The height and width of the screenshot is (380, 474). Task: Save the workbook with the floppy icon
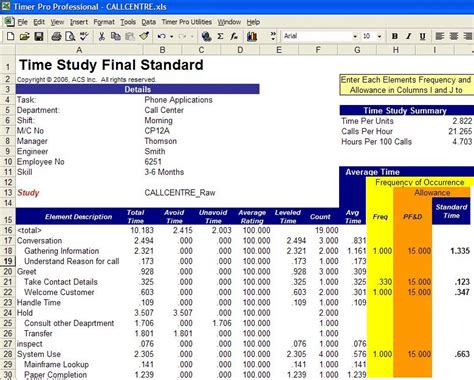click(x=39, y=36)
